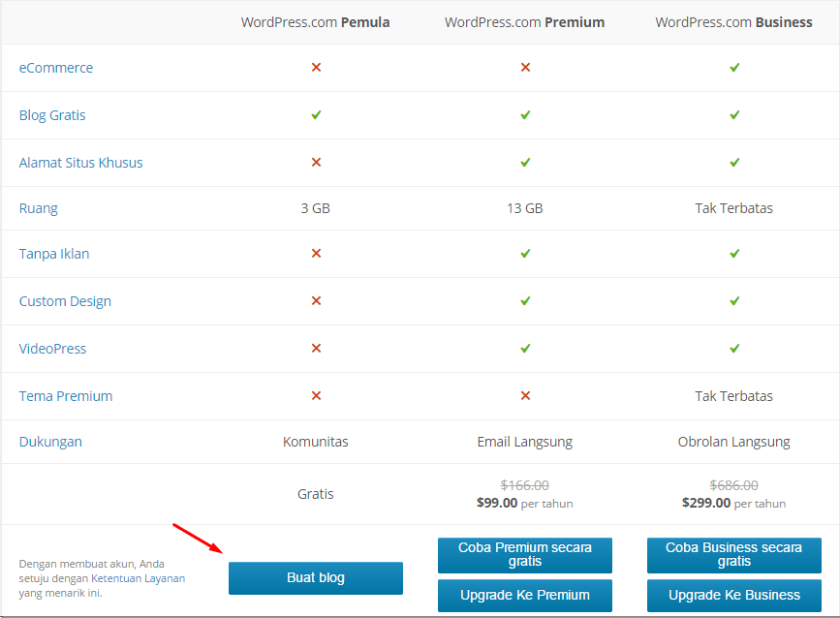840x618 pixels.
Task: Select the checkmark for Business Custom Design
Action: coord(734,301)
